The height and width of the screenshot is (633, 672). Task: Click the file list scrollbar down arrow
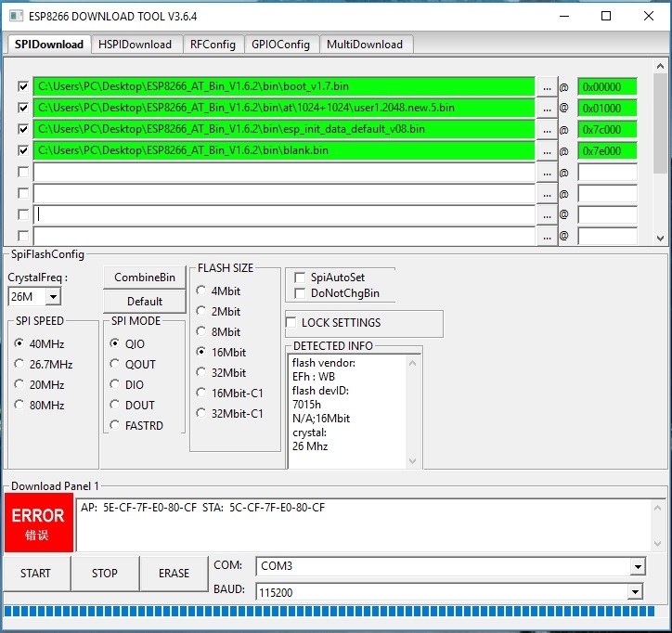point(660,239)
